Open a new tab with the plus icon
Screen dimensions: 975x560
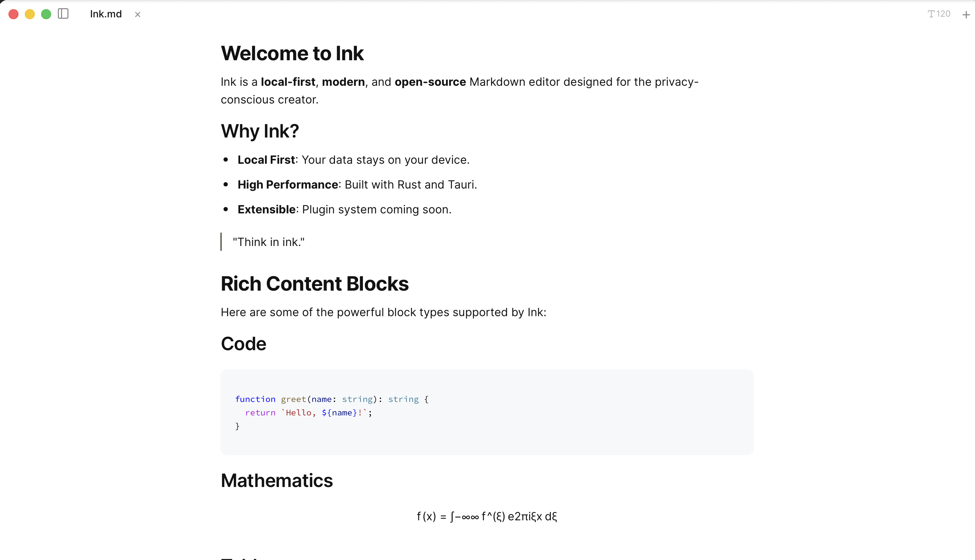pos(966,14)
